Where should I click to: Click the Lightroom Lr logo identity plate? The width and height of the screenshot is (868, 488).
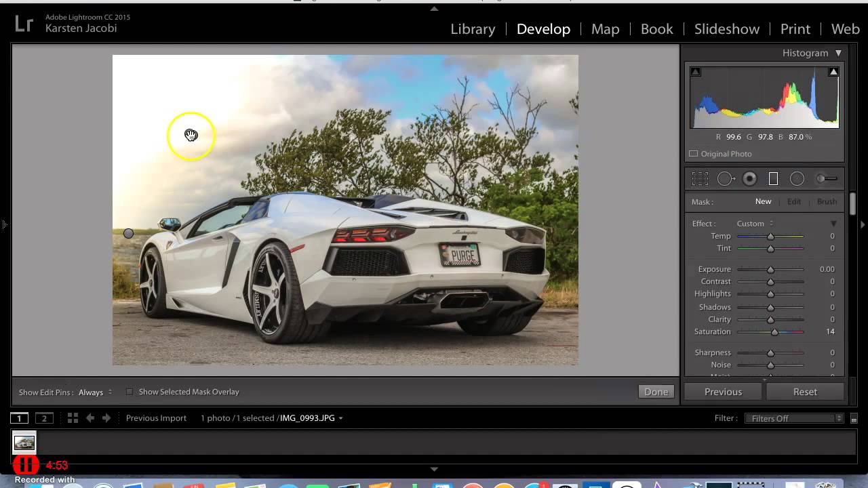click(24, 24)
